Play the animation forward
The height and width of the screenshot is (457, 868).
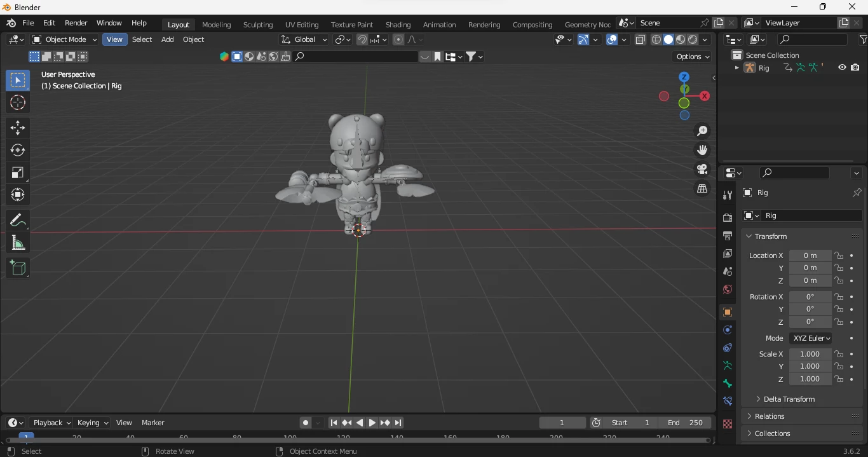coord(372,423)
